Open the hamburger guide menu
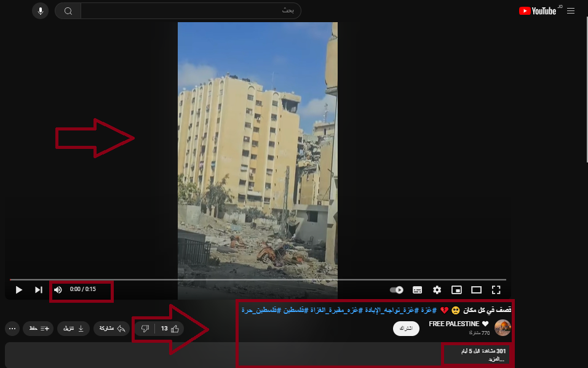588x368 pixels. click(x=571, y=11)
